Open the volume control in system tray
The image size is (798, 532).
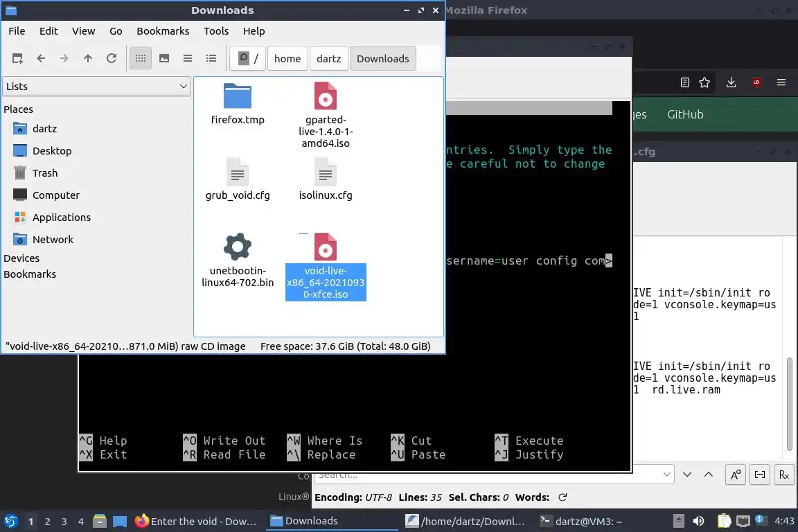[699, 521]
